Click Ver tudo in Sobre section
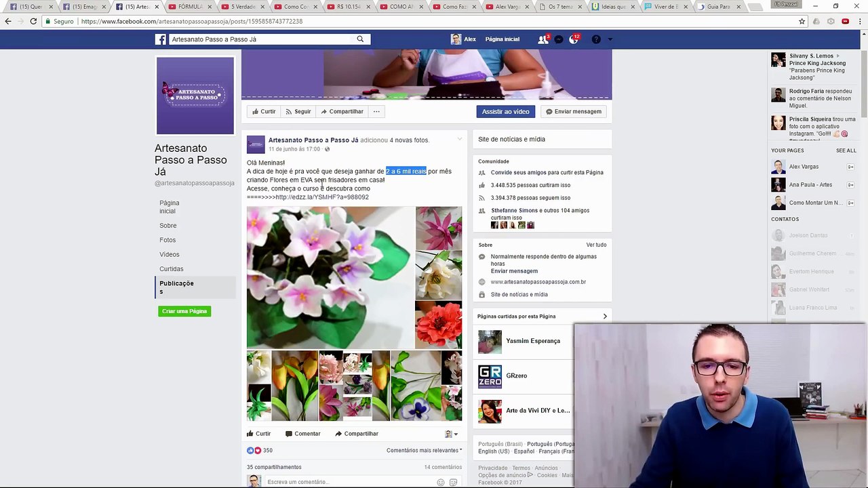The image size is (868, 488). coord(596,245)
